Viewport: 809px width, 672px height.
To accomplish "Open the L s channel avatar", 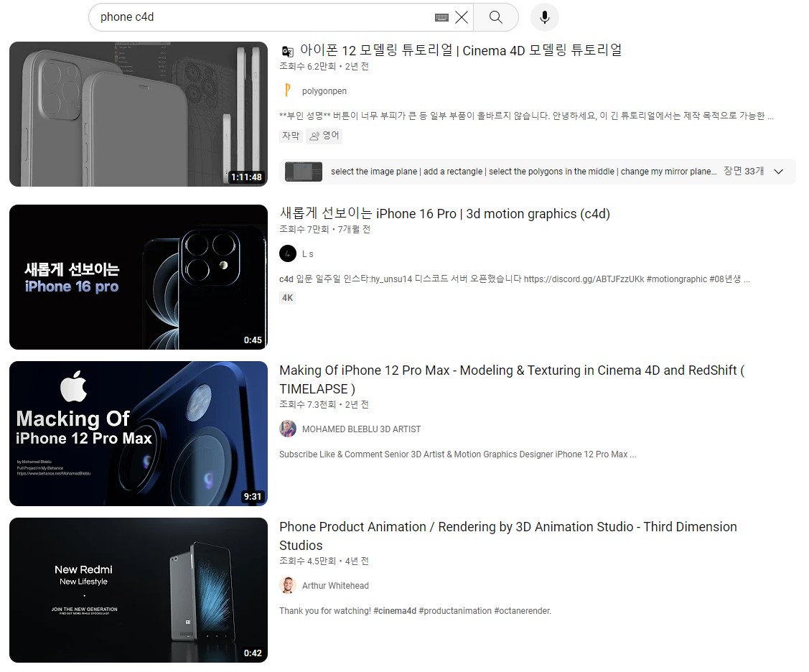I will pyautogui.click(x=288, y=253).
